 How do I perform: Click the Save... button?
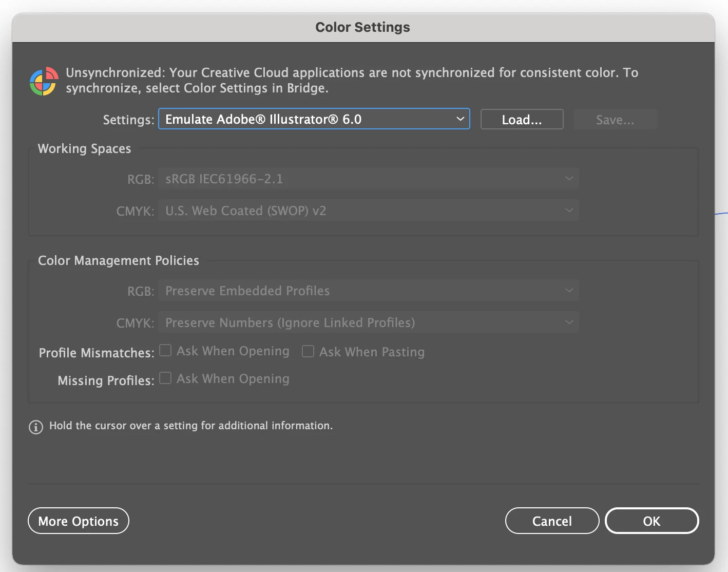615,120
